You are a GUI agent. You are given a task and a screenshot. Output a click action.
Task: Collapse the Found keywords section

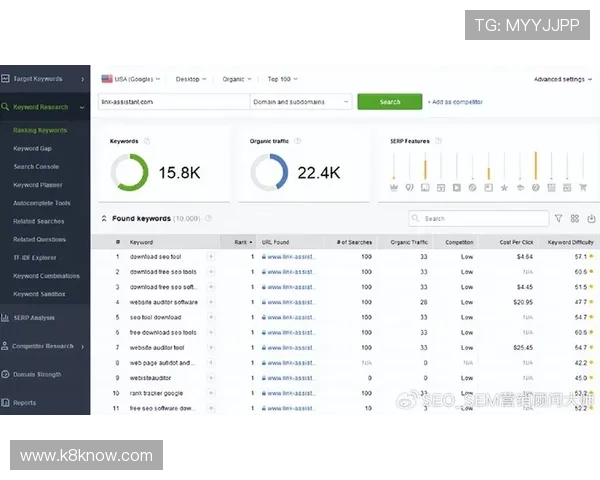103,218
